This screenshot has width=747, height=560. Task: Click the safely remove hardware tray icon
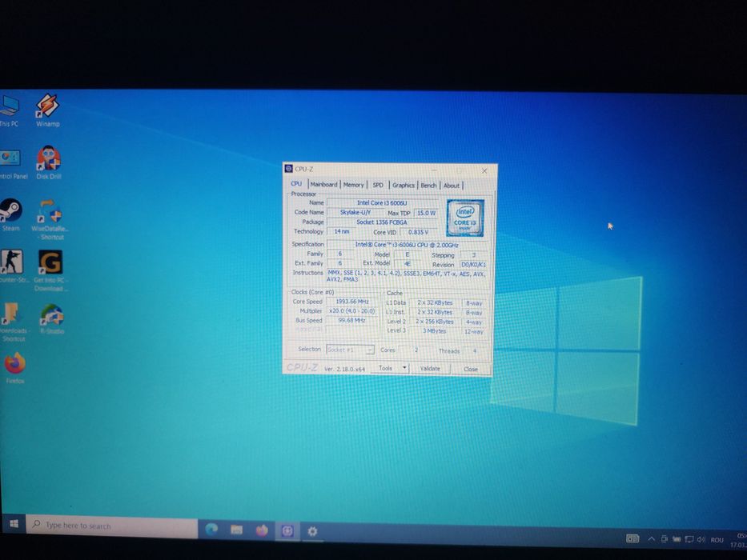(664, 539)
